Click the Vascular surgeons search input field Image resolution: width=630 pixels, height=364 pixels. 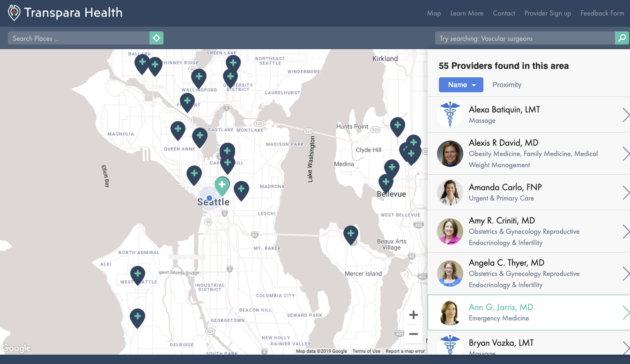click(525, 38)
